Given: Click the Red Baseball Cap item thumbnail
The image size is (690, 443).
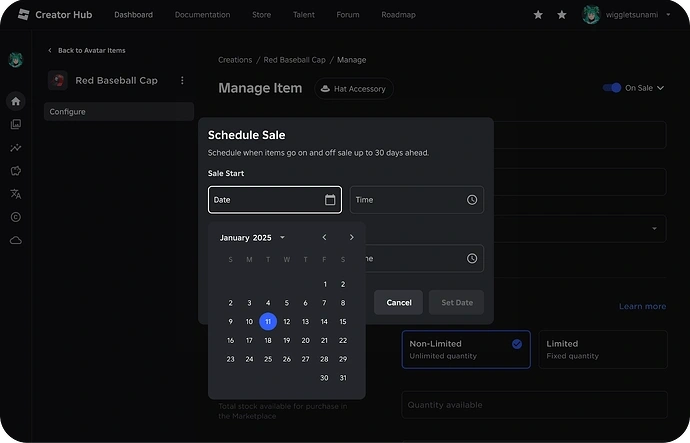Looking at the screenshot, I should (58, 81).
